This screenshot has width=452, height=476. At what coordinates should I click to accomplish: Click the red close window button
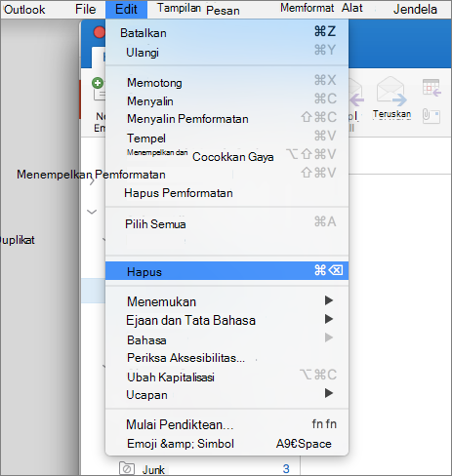pos(100,32)
